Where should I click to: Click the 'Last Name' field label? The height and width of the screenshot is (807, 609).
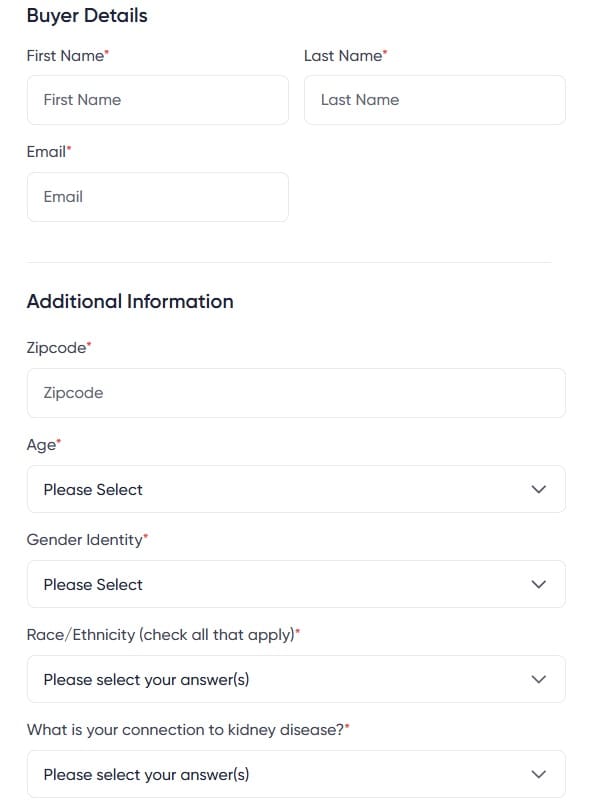[x=342, y=56]
